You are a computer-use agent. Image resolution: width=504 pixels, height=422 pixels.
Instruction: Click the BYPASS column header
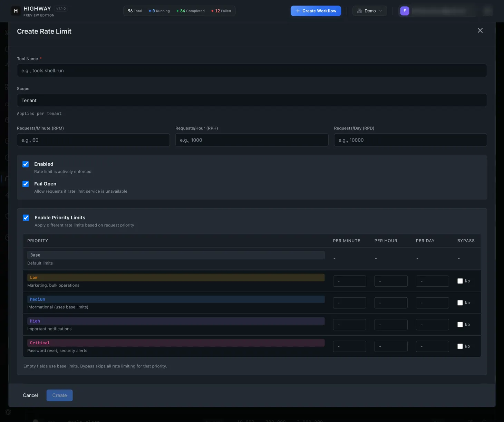(466, 241)
